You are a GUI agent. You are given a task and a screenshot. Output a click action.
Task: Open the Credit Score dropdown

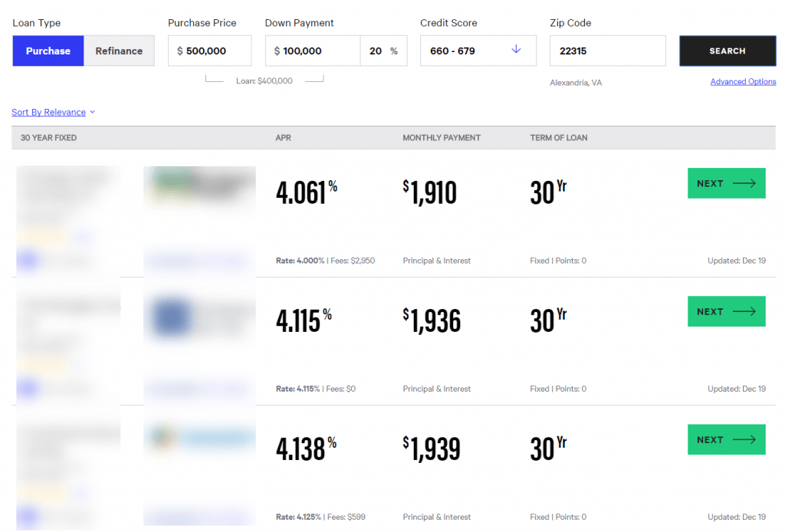click(x=478, y=51)
